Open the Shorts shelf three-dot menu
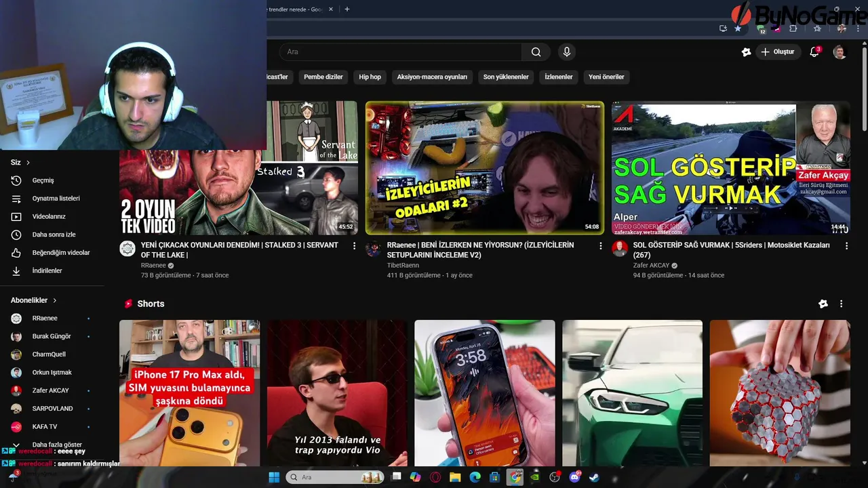868x488 pixels. point(841,304)
